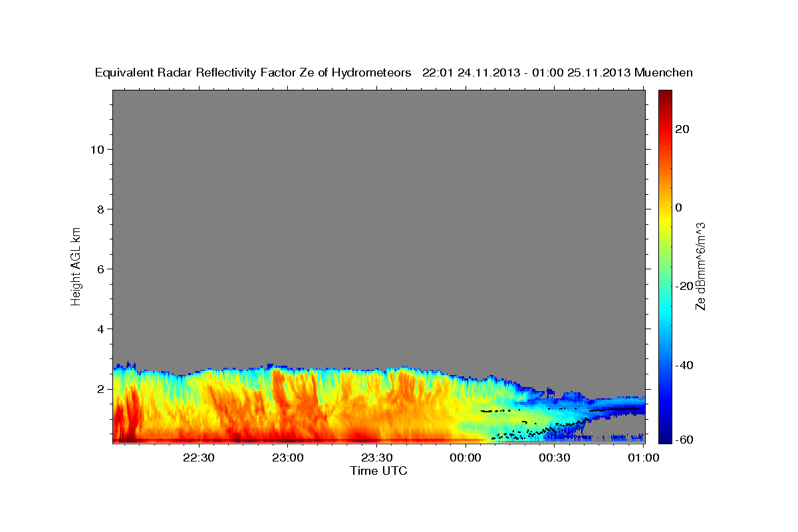Screen dimensions: 798x532
Task: Click the height tick label '10'
Action: click(96, 149)
